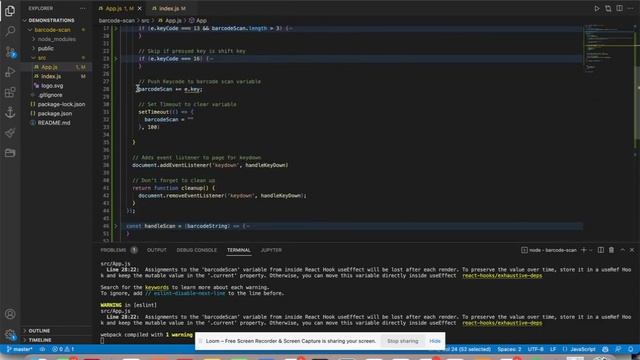
Task: Open the Accounts menu icon
Action: 10,314
